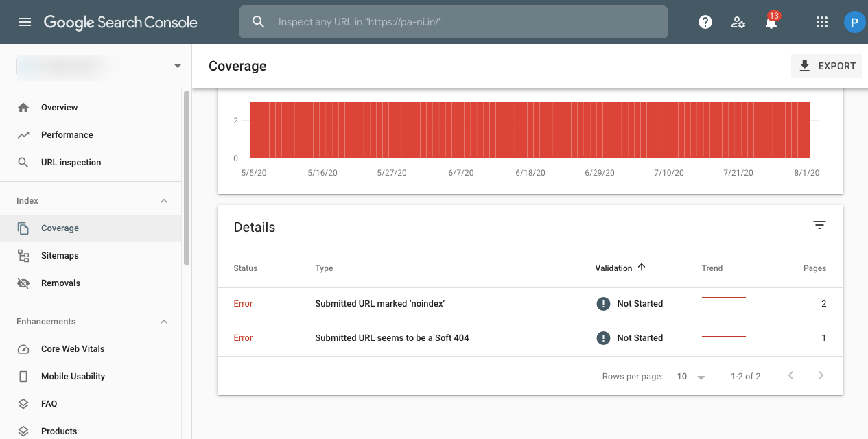Click the Soft 404 row trend line
The image size is (868, 439).
click(724, 337)
